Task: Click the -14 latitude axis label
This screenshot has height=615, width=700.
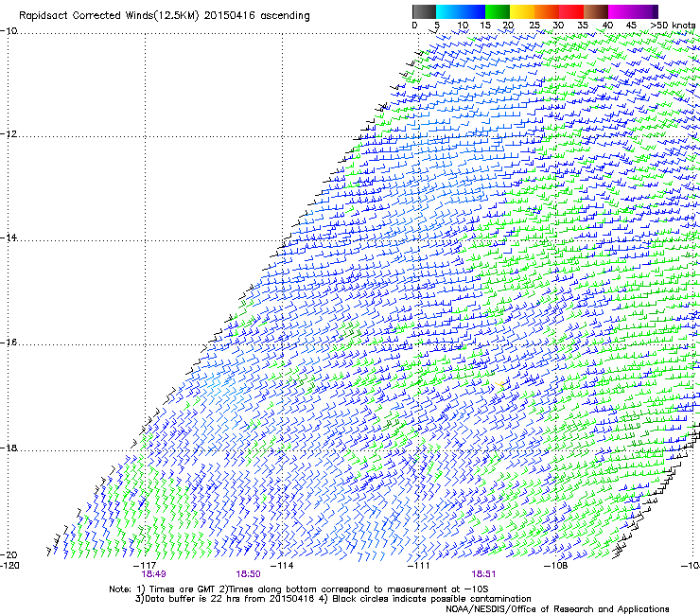Action: (x=9, y=238)
